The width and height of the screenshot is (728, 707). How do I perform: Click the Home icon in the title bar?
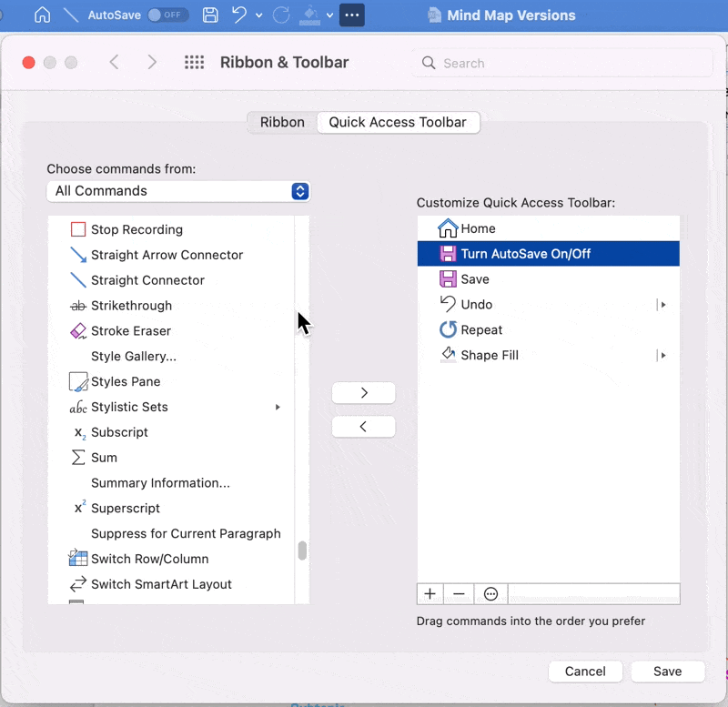[42, 15]
